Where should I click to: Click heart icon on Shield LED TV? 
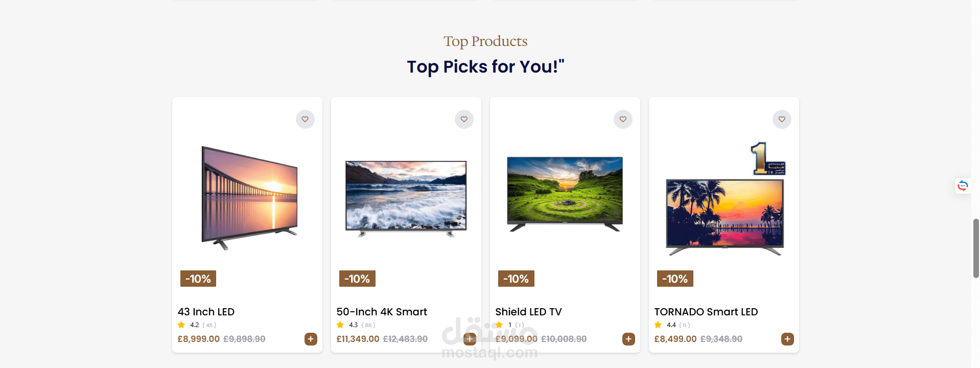point(623,120)
